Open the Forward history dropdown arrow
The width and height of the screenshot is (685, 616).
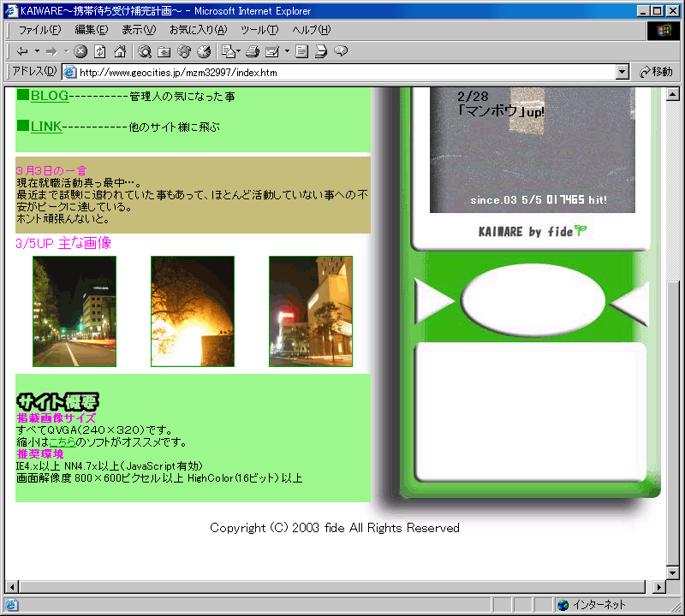point(67,51)
